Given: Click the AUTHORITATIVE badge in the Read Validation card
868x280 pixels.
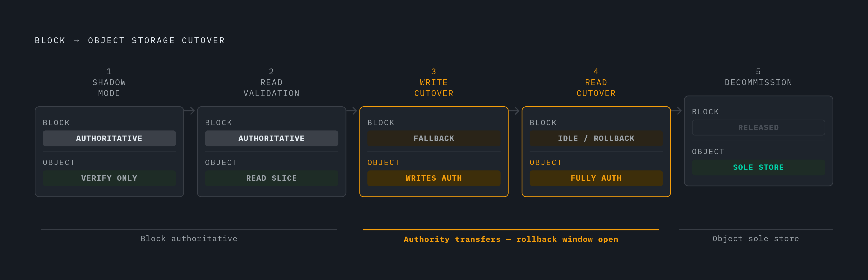Looking at the screenshot, I should click(271, 138).
